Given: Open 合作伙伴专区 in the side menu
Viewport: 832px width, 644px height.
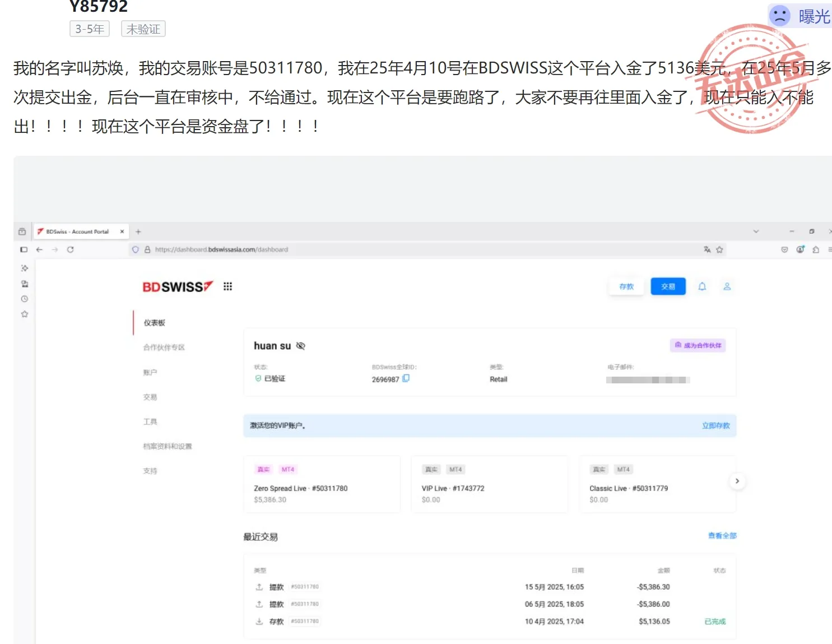Looking at the screenshot, I should [x=164, y=348].
